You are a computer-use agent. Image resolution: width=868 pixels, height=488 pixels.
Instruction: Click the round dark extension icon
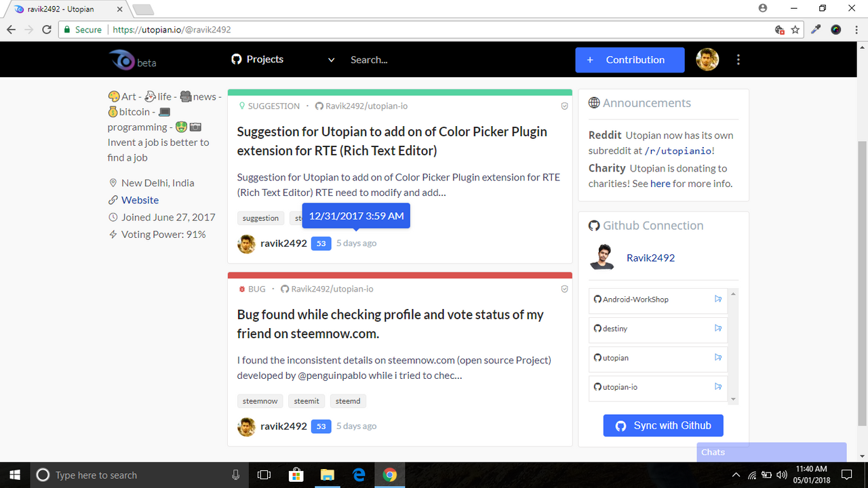(x=836, y=30)
